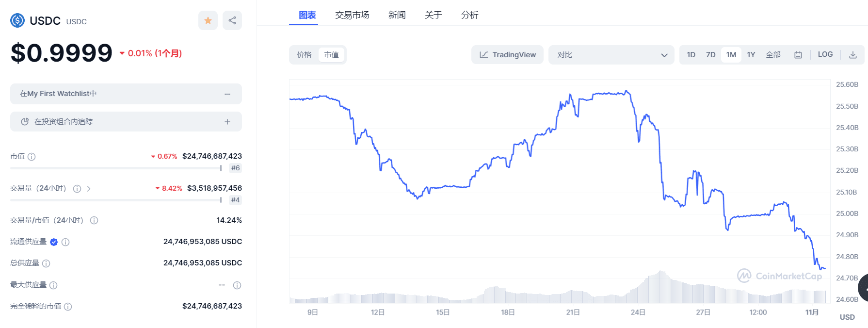The image size is (868, 328).
Task: Click the 市值 rank progress bar
Action: [115, 168]
